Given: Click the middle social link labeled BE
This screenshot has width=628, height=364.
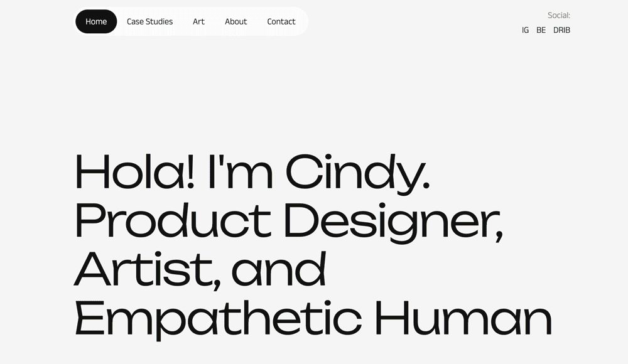Looking at the screenshot, I should [541, 29].
